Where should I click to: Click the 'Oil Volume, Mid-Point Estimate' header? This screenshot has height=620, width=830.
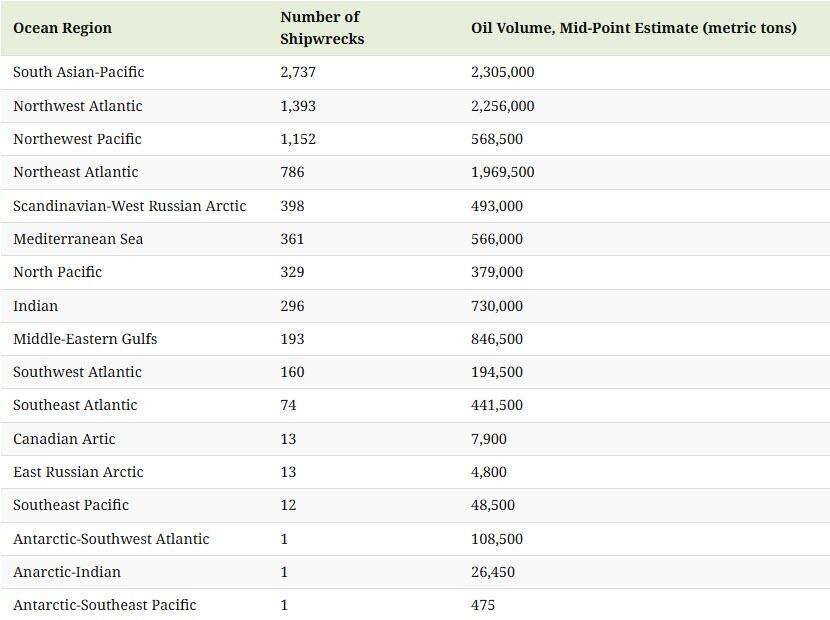(x=633, y=28)
